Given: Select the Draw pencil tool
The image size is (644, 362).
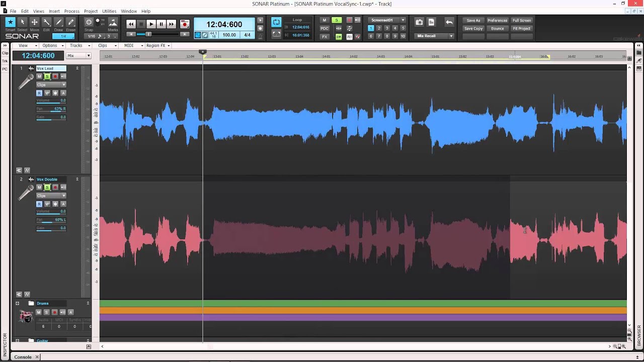Looking at the screenshot, I should [59, 22].
